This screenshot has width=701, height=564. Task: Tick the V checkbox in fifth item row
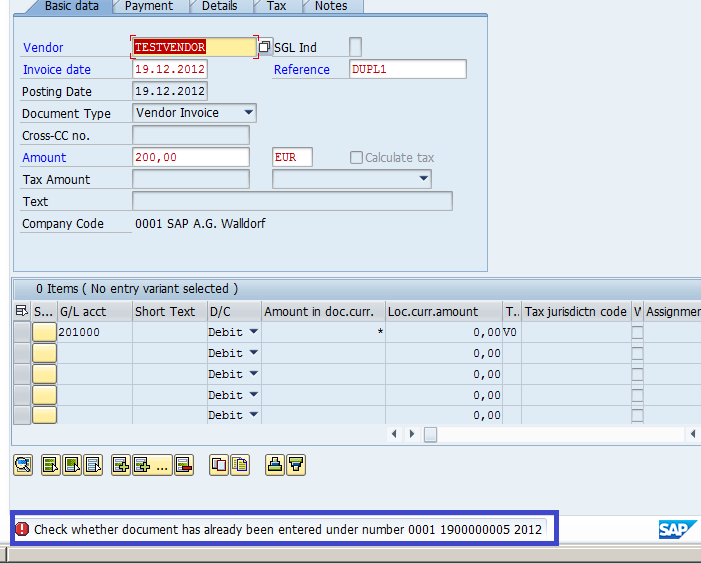(x=638, y=415)
